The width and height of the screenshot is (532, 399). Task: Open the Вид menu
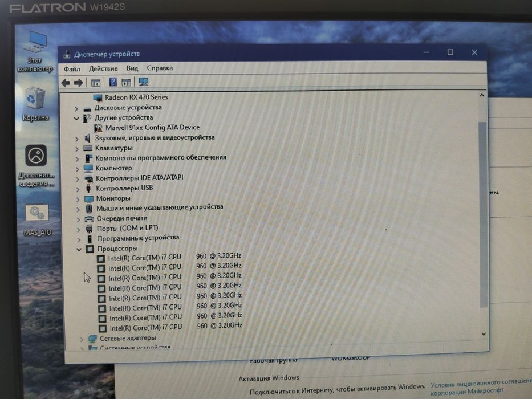point(132,68)
